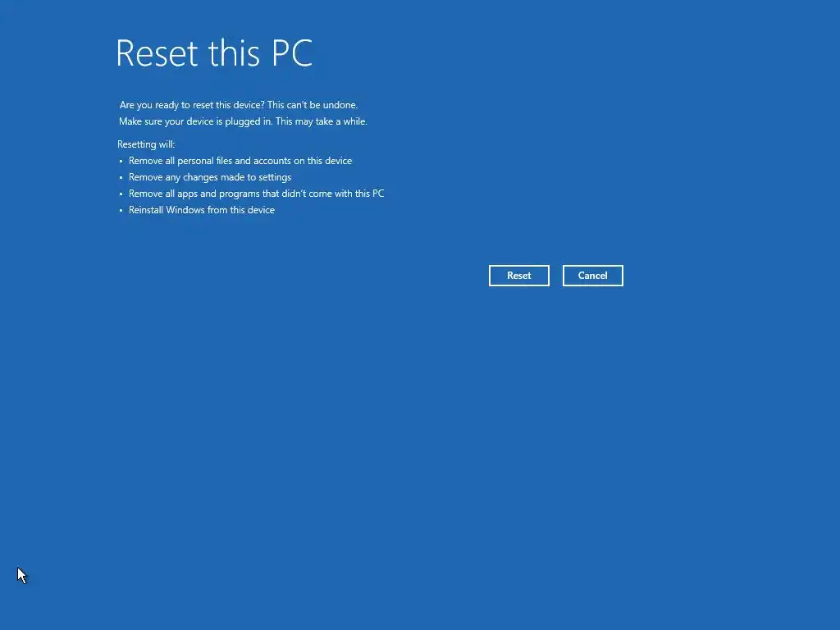This screenshot has height=630, width=840.
Task: Click the "This can't be undone." sentence
Action: 313,105
